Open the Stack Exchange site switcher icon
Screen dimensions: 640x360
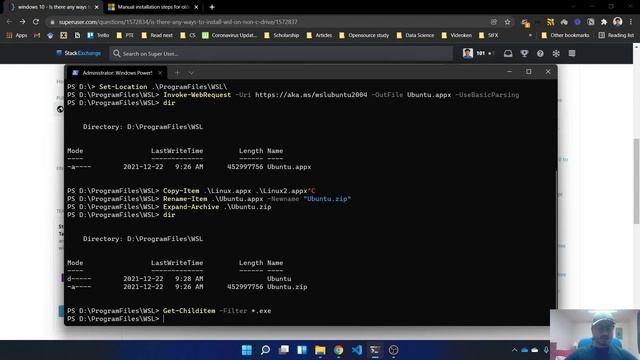(572, 53)
